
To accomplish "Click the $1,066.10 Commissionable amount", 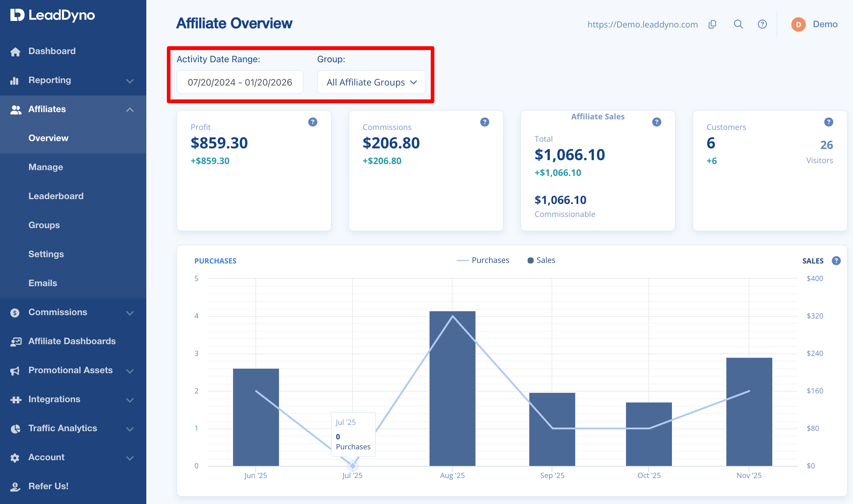I will point(560,200).
